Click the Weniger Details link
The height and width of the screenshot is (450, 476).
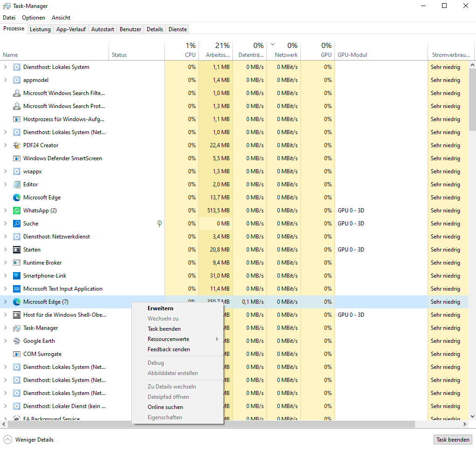[34, 440]
